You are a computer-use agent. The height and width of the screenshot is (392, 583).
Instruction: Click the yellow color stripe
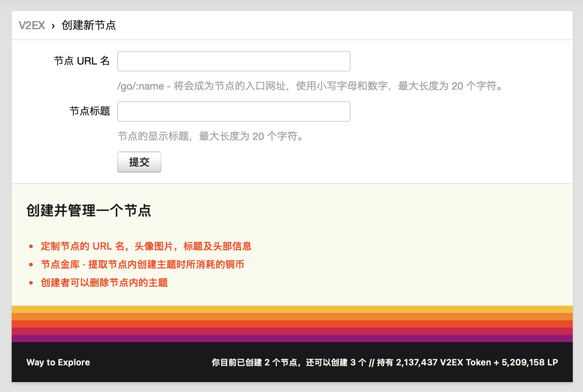click(292, 309)
